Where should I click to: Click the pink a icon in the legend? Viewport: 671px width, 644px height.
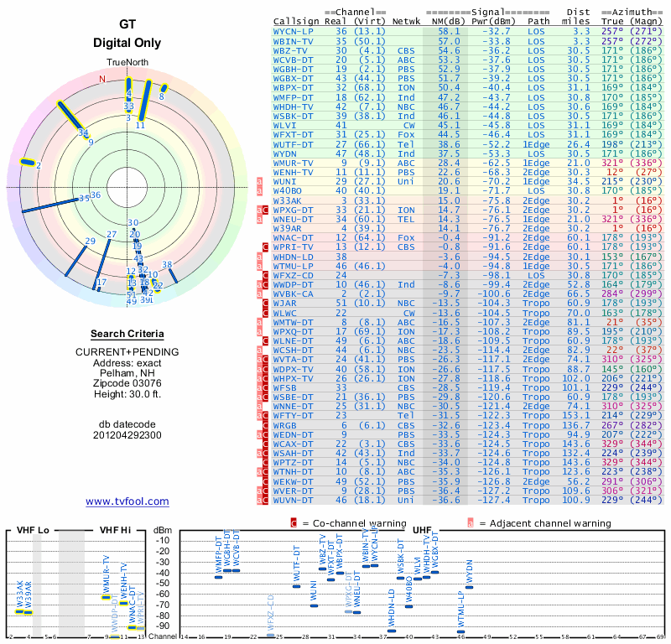click(x=471, y=523)
